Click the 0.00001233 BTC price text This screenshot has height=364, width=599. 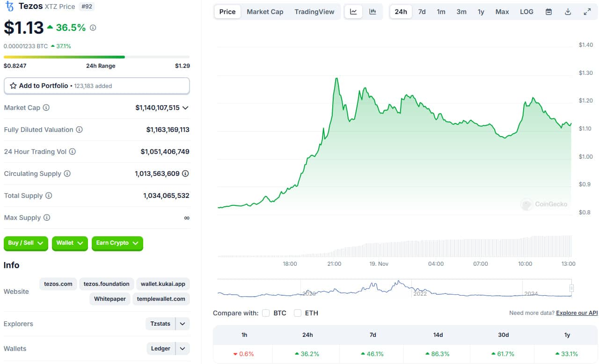pyautogui.click(x=26, y=46)
